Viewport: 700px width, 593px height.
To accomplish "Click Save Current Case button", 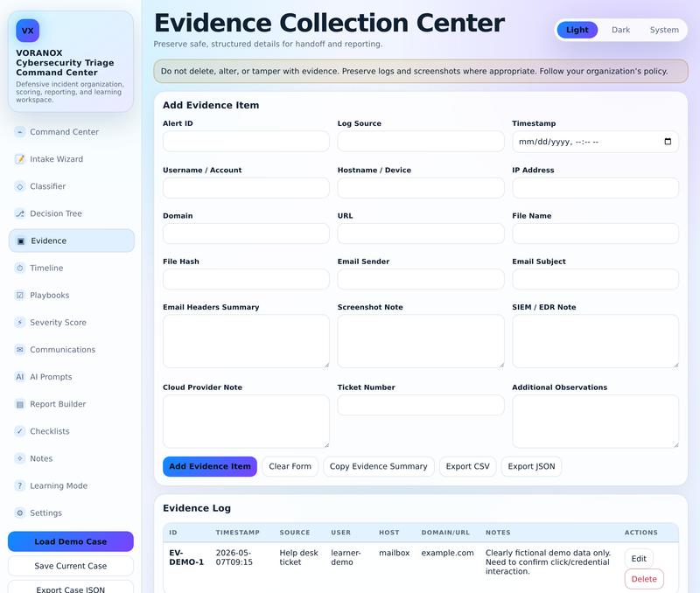I will (x=71, y=566).
